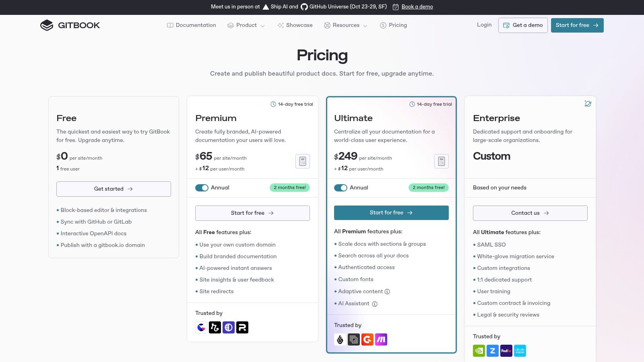Click the Adaptive content info icon
The width and height of the screenshot is (644, 362).
pos(387,292)
